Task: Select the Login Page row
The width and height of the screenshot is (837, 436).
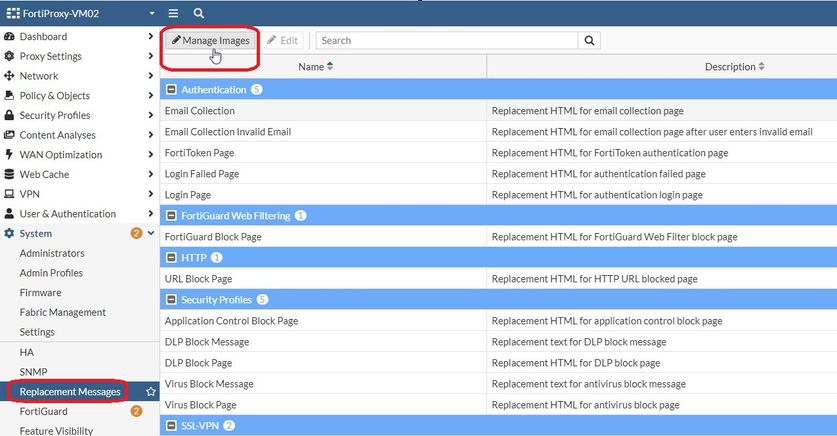Action: tap(499, 195)
